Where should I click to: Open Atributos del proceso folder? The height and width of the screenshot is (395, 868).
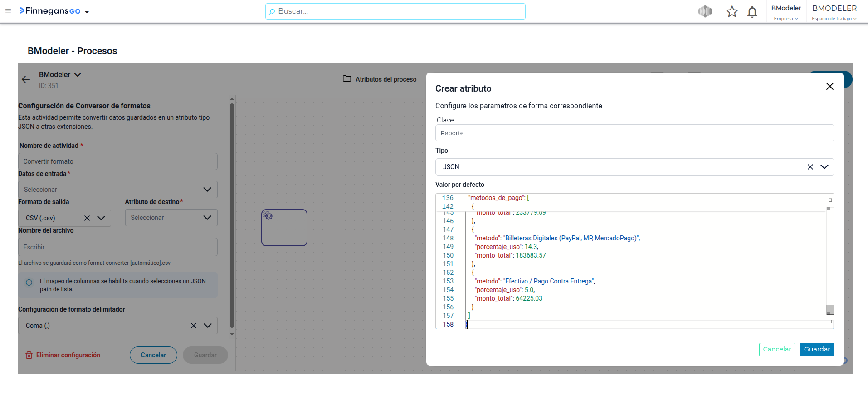pos(380,79)
